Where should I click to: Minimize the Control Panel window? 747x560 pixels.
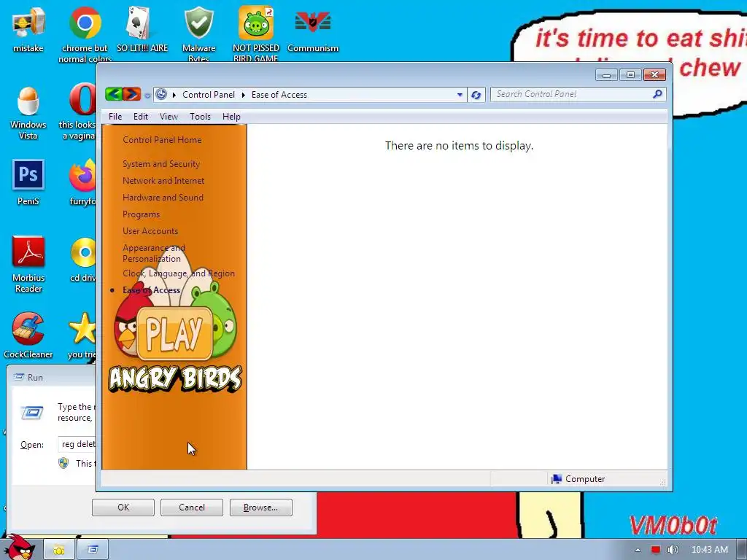[x=606, y=75]
